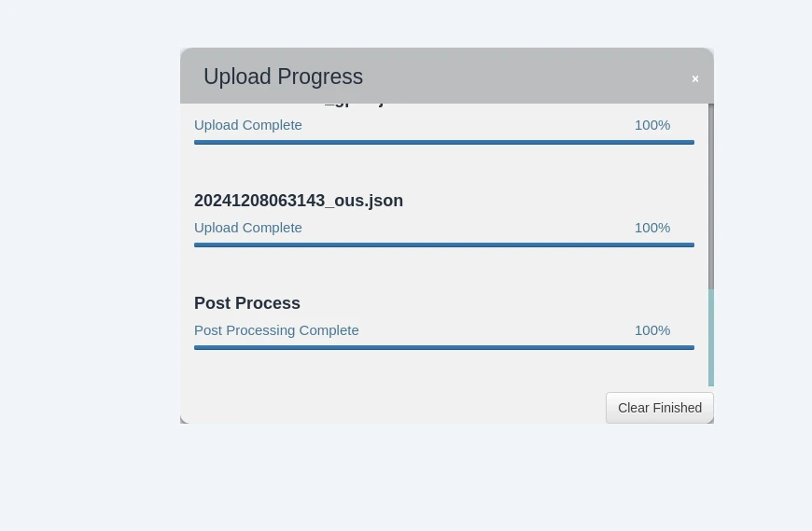Click the 100% label for Post Process
812x531 pixels.
pyautogui.click(x=652, y=330)
